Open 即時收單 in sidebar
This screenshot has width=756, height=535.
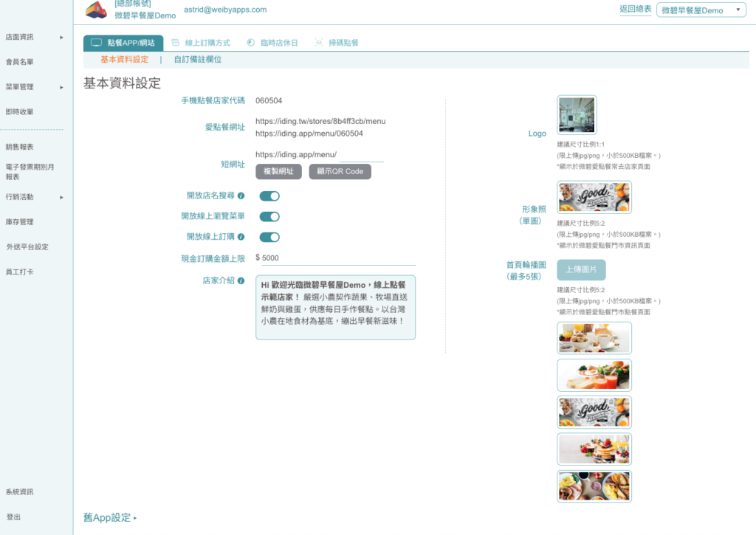(x=20, y=112)
